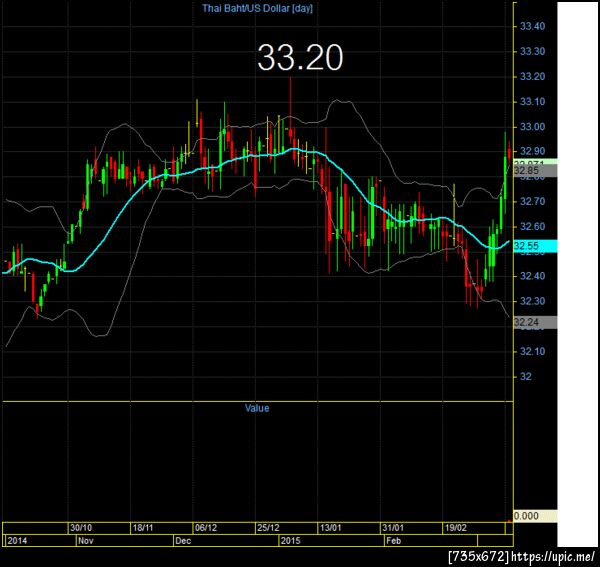
Task: Click the 13/01 date marker
Action: pyautogui.click(x=331, y=528)
